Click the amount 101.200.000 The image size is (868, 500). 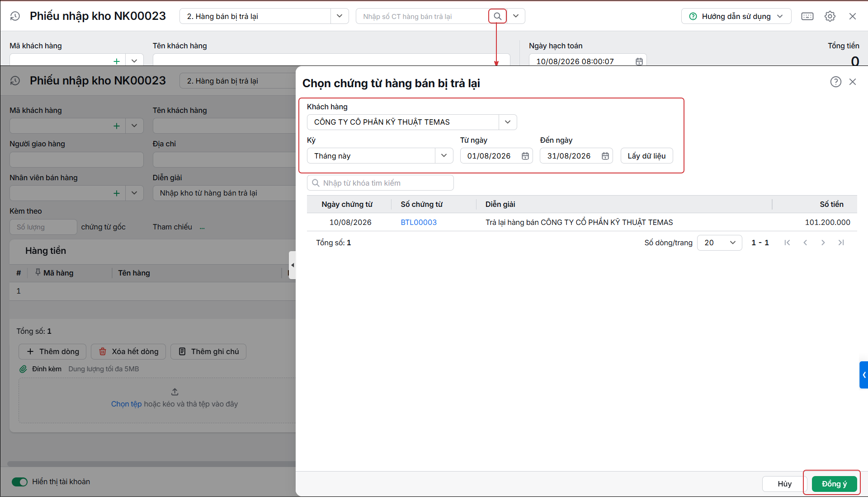[x=827, y=222]
